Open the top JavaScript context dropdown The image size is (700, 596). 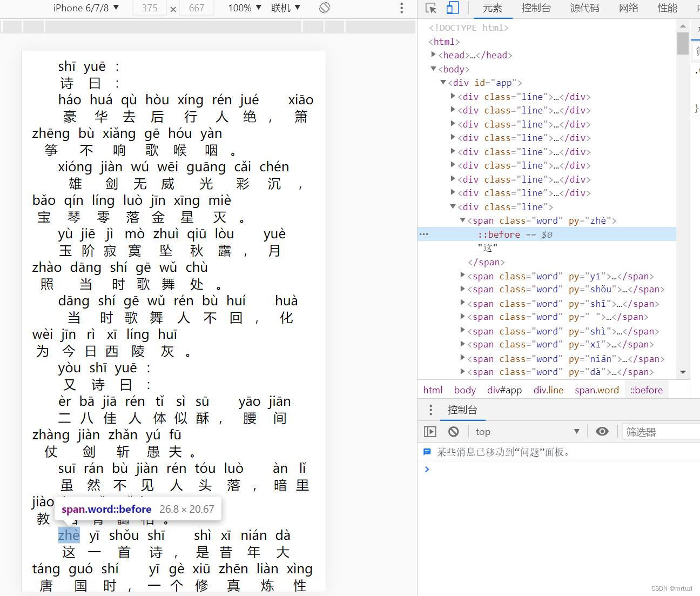(528, 431)
